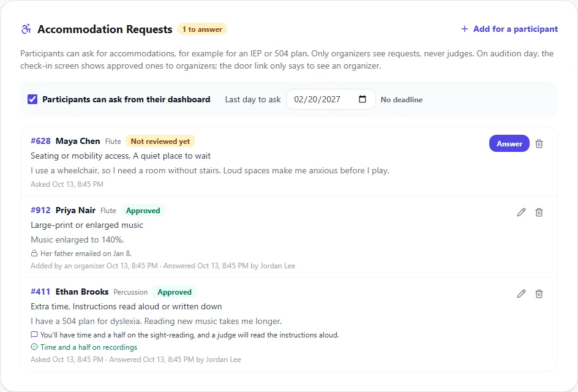Click Add for a participant link
The height and width of the screenshot is (392, 578).
(x=509, y=29)
